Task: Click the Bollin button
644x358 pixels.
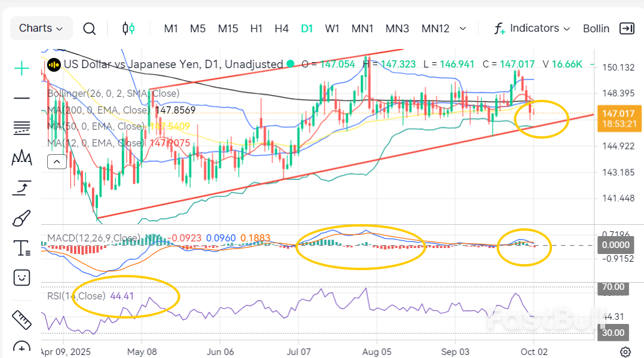Action: point(596,28)
